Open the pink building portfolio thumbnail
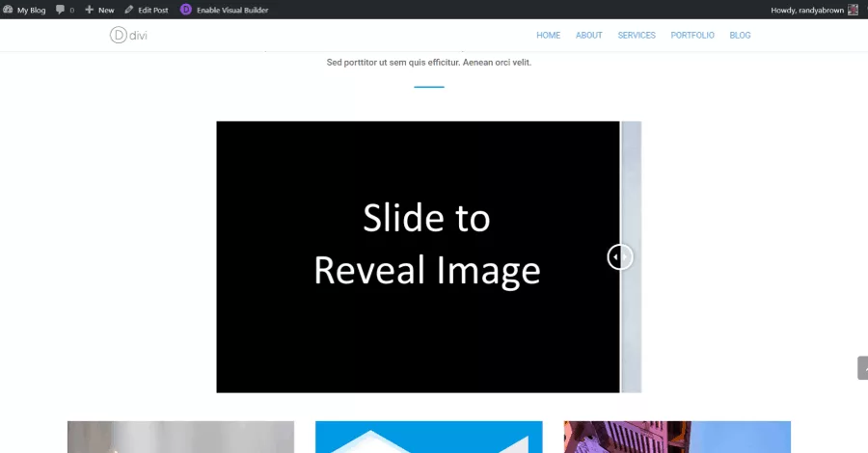Screen dimensions: 868x453 point(677,437)
